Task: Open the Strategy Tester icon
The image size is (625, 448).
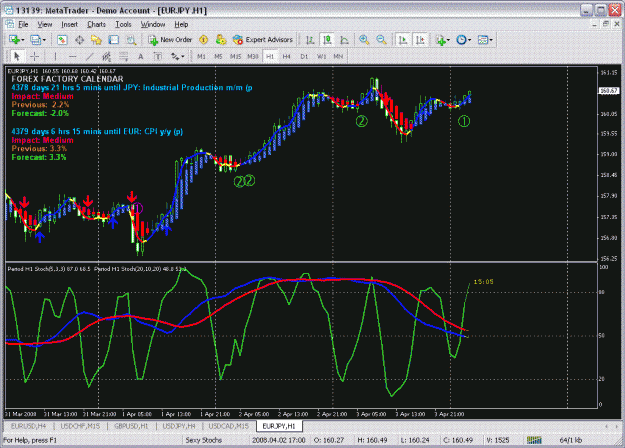Action: point(131,39)
